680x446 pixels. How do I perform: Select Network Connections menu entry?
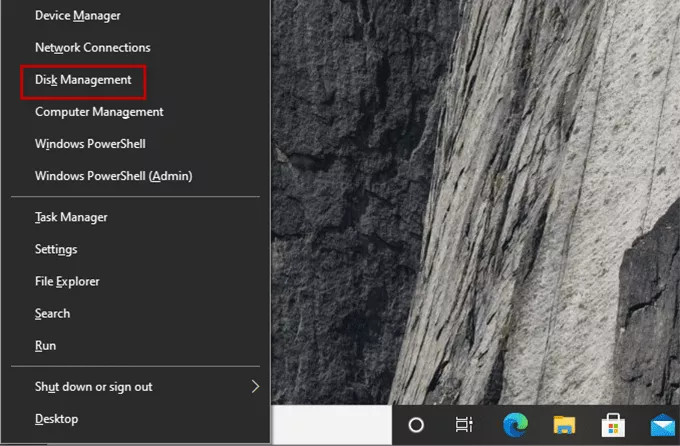(x=92, y=47)
